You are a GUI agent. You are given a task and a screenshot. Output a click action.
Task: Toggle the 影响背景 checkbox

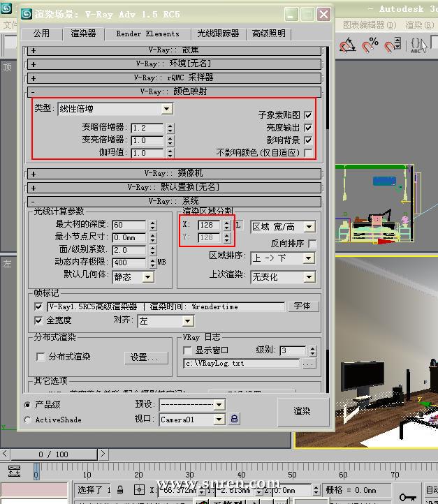[308, 140]
